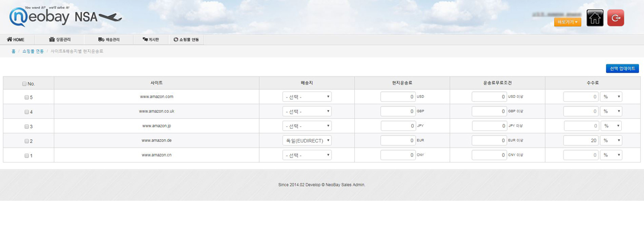The width and height of the screenshot is (644, 244).
Task: Open the HOME menu
Action: [x=16, y=40]
